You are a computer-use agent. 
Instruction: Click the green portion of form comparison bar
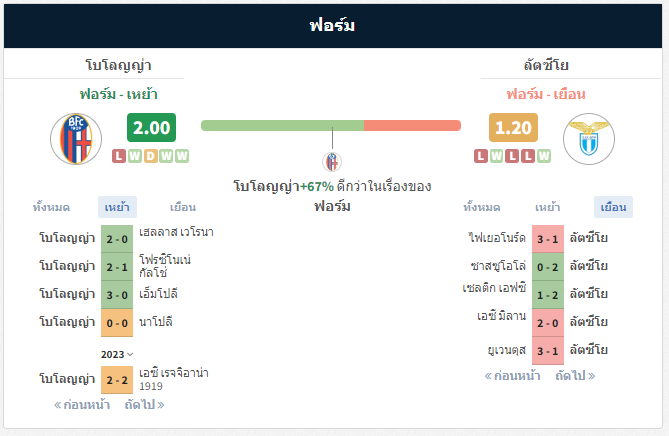point(282,125)
